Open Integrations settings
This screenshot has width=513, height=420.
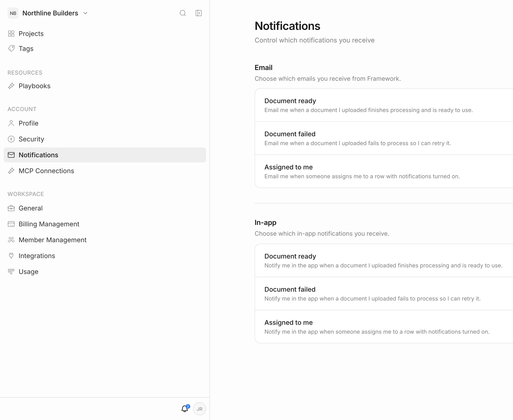pos(105,256)
